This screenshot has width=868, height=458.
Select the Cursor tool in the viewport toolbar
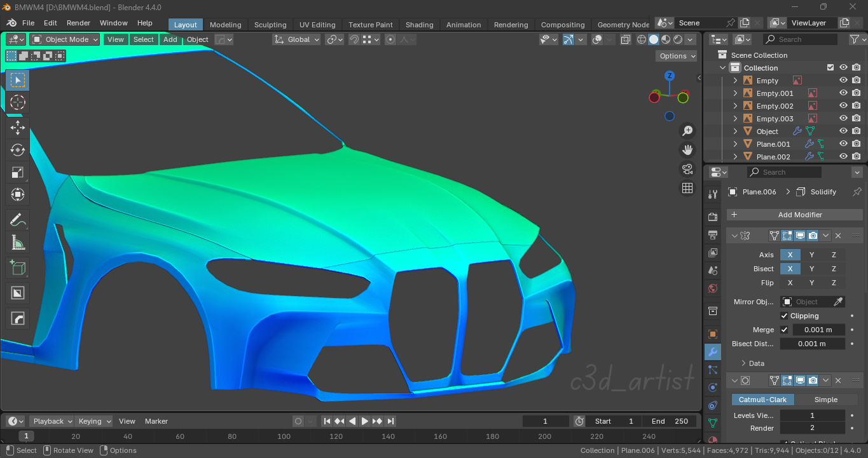18,102
